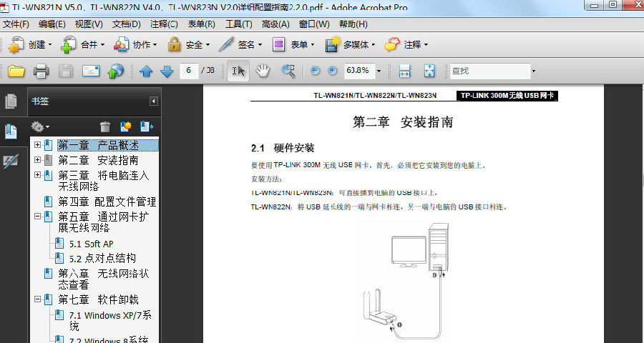
Task: Select bookmark 第四章 配置文件管理
Action: pyautogui.click(x=107, y=202)
